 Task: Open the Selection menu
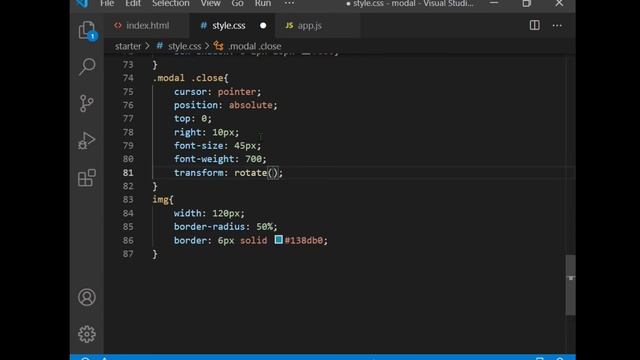171,3
